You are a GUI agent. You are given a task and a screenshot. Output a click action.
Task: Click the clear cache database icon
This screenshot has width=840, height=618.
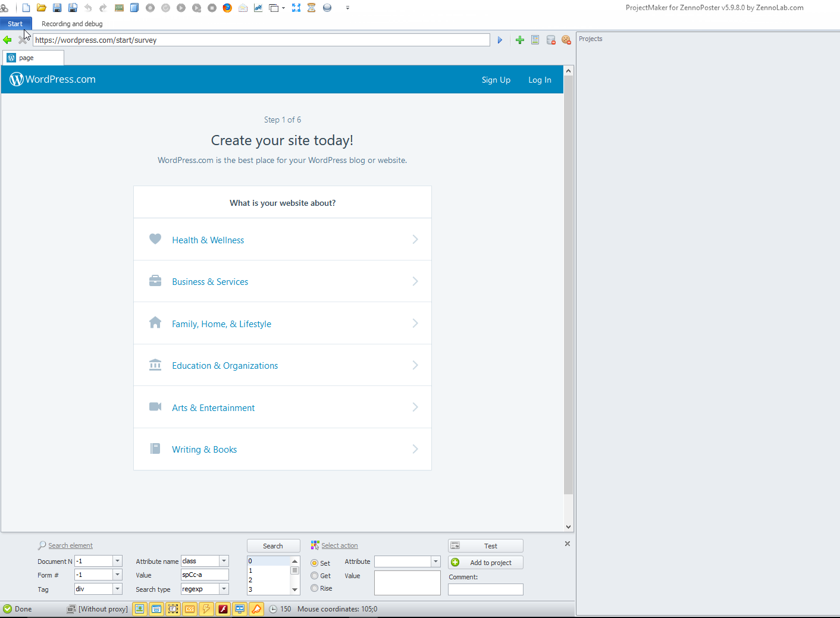[551, 40]
